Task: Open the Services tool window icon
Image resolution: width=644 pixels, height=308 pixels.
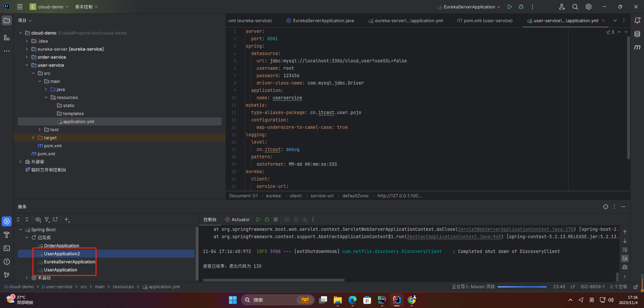Action: (x=7, y=221)
